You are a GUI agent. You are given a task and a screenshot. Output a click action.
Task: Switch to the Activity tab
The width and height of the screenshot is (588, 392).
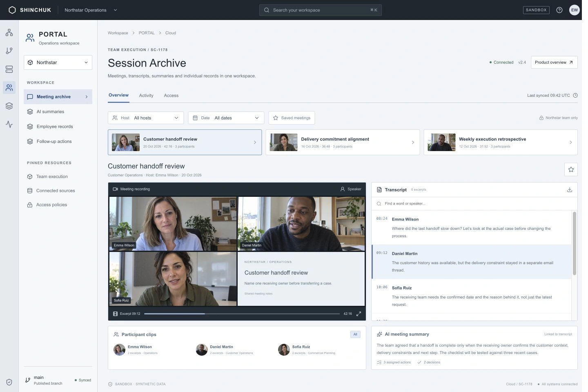[146, 96]
